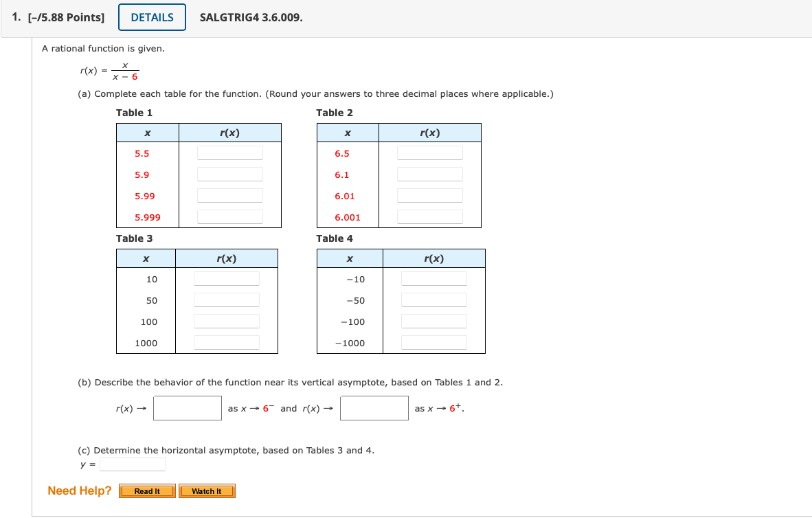This screenshot has height=518, width=812.
Task: Click the Watch It help button
Action: click(207, 491)
